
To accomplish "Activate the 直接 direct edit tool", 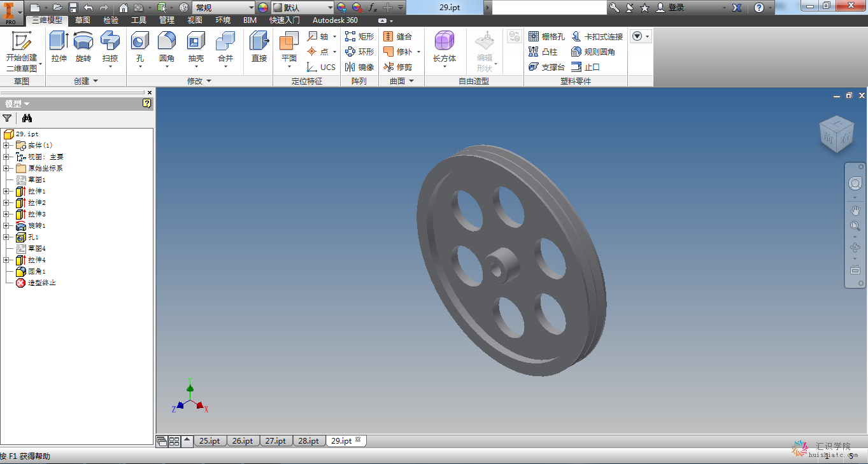I will pyautogui.click(x=259, y=47).
